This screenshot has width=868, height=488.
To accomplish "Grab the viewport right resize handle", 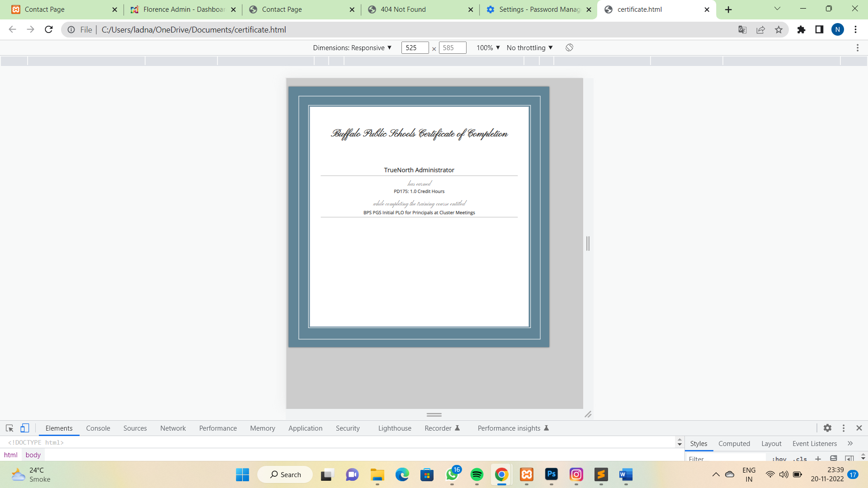I will 588,244.
